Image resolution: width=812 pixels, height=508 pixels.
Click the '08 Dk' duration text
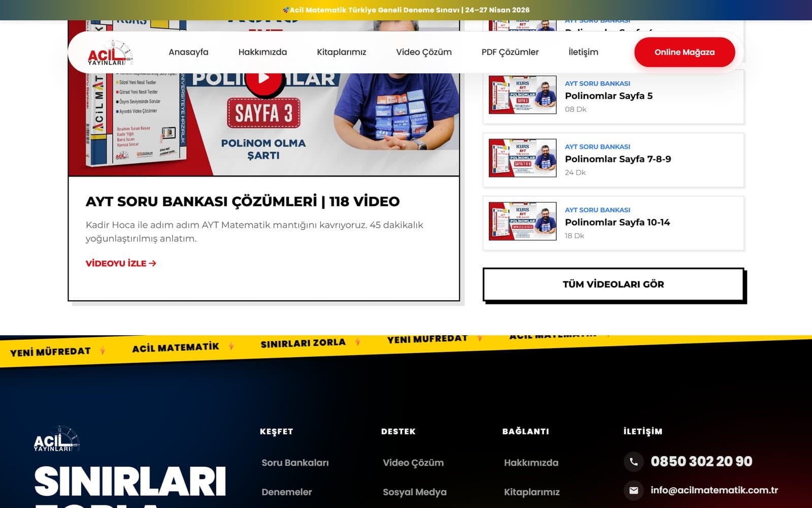click(x=576, y=109)
